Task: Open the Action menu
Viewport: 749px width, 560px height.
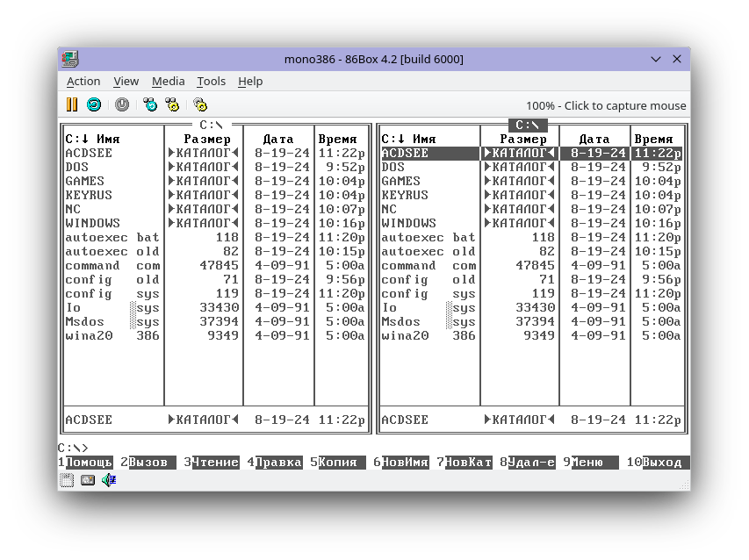Action: [83, 82]
